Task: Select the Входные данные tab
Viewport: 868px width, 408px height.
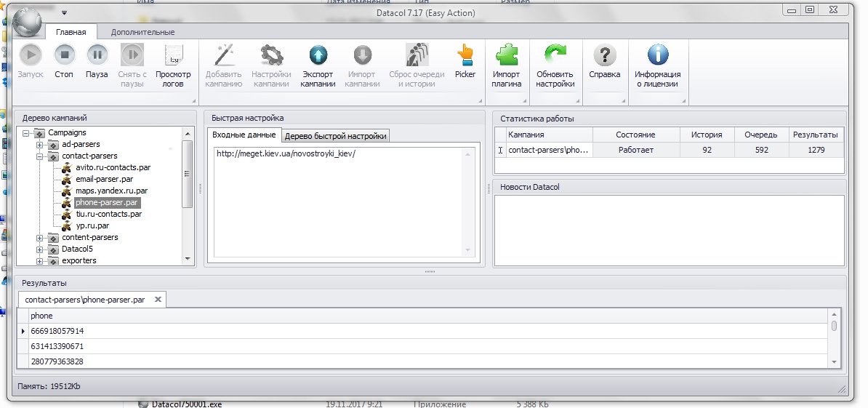Action: click(244, 135)
